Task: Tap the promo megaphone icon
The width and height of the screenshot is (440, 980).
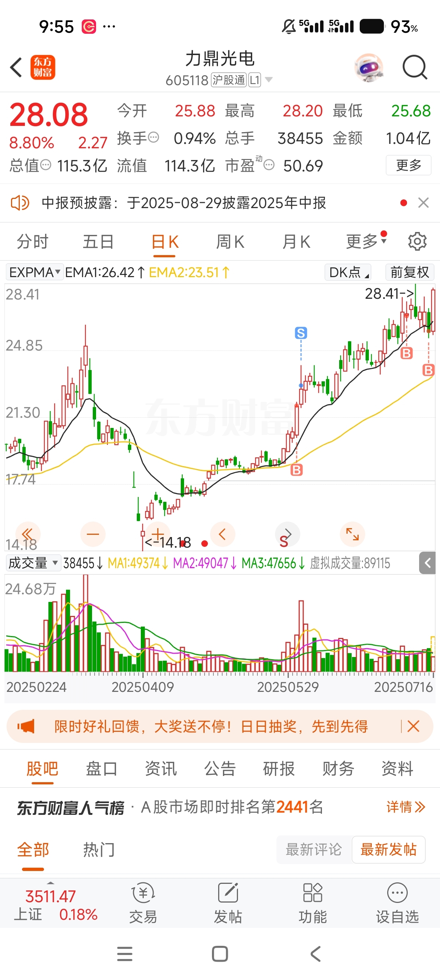Action: 26,726
